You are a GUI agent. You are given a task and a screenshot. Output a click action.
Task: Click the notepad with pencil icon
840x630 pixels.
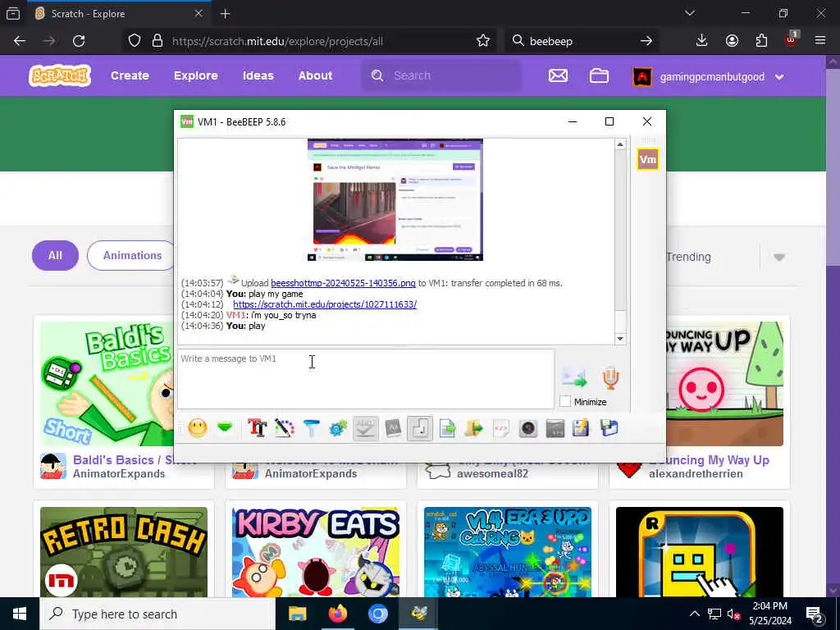[x=582, y=427]
